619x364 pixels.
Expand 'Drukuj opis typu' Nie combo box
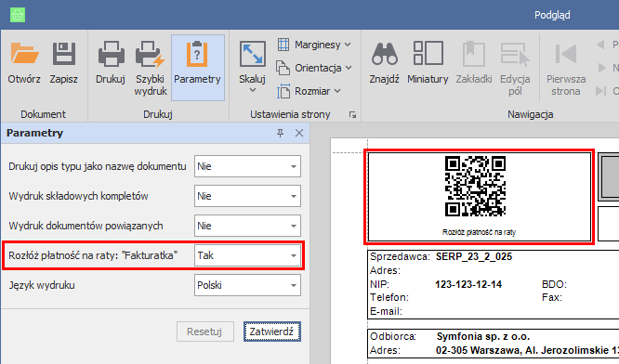[247, 166]
